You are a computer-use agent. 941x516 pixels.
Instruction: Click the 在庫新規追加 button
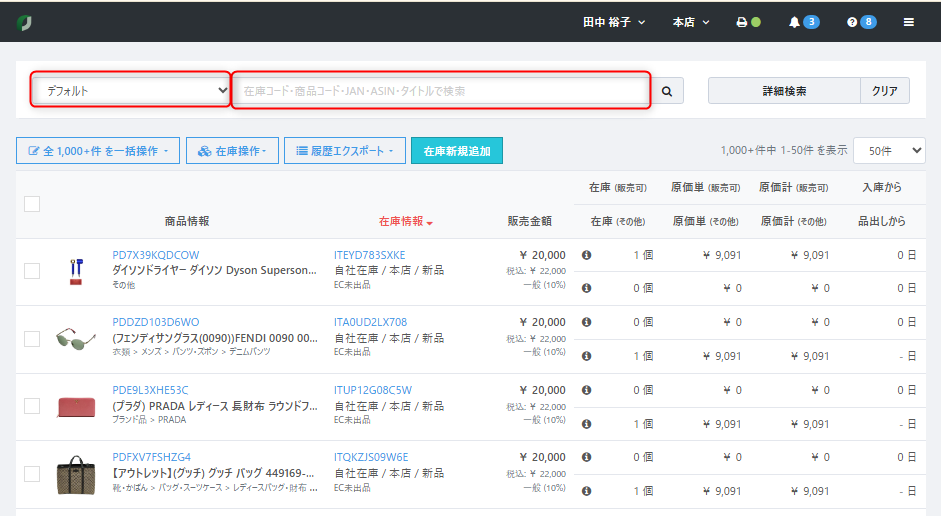(x=457, y=151)
